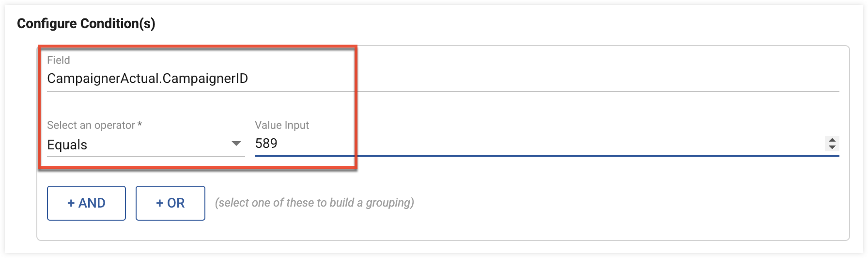
Task: Click the plus sign on the AND button
Action: (71, 203)
